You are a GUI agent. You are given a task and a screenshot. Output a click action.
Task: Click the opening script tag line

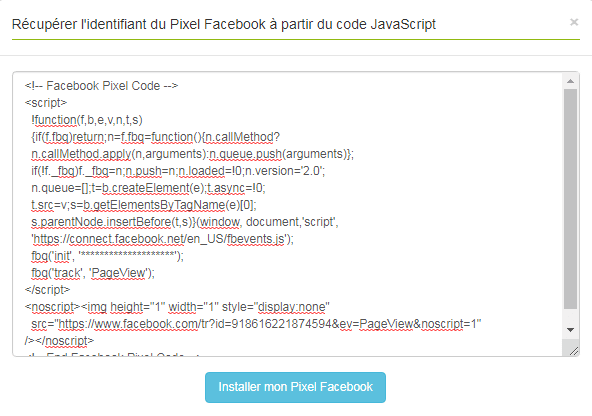[x=46, y=103]
